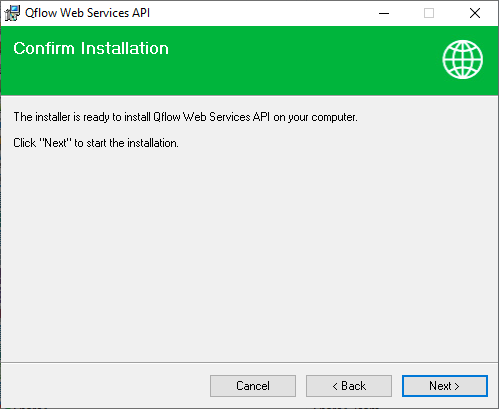Click the 'Click "Next" to start' instruction line
The width and height of the screenshot is (499, 409).
[96, 143]
